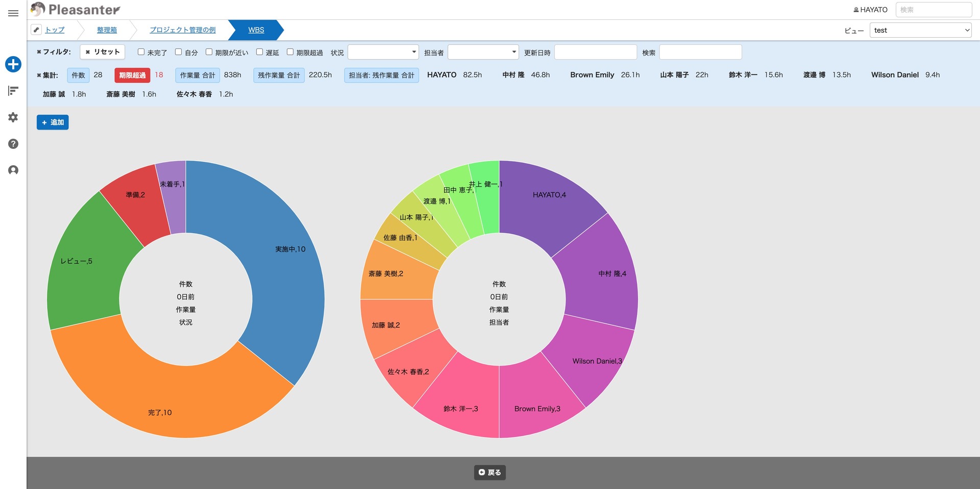This screenshot has width=980, height=489.
Task: Enable the 未完了 filter checkbox
Action: 141,52
